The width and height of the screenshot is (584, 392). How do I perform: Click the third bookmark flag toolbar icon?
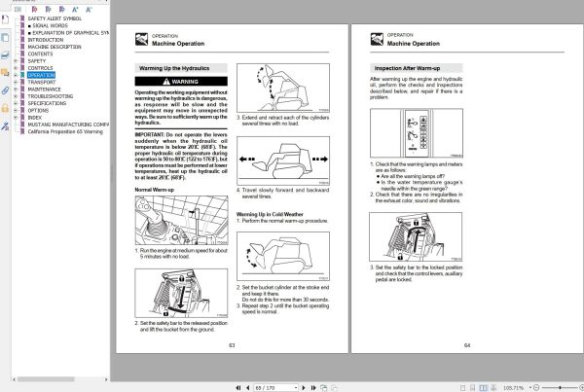[x=62, y=10]
